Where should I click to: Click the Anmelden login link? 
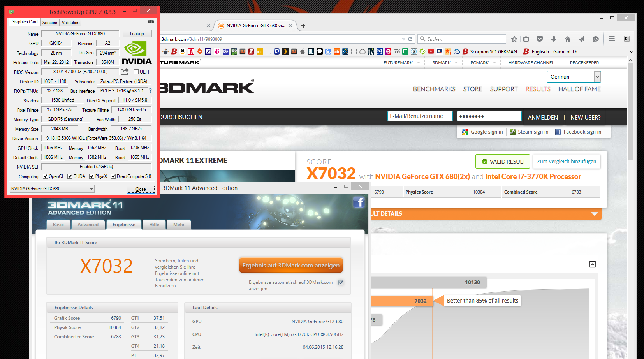[543, 117]
